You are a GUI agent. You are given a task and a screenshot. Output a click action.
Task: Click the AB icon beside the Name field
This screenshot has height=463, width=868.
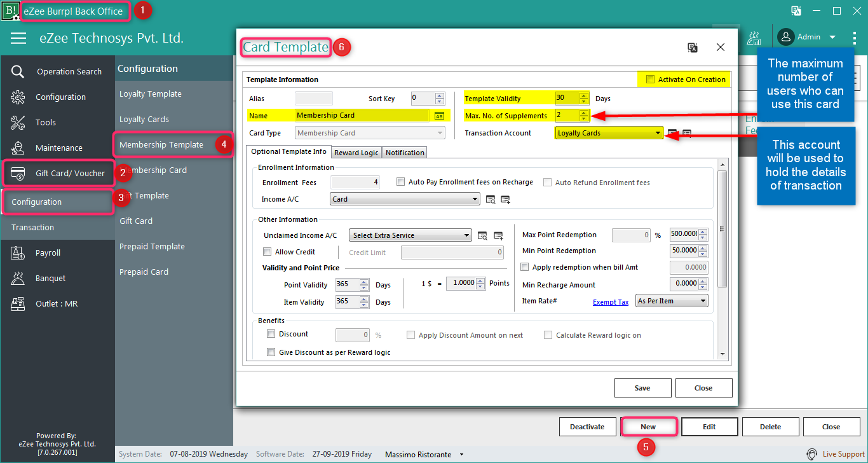coord(439,116)
